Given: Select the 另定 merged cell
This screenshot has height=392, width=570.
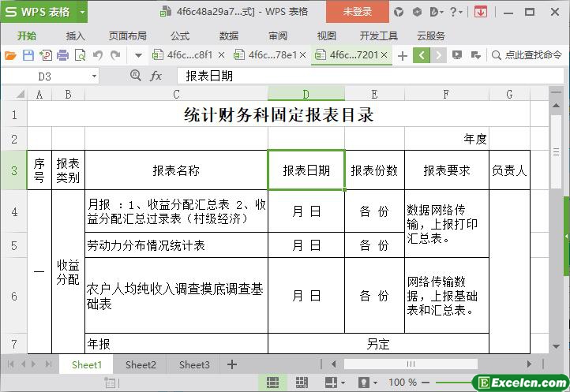Looking at the screenshot, I should click(x=378, y=344).
